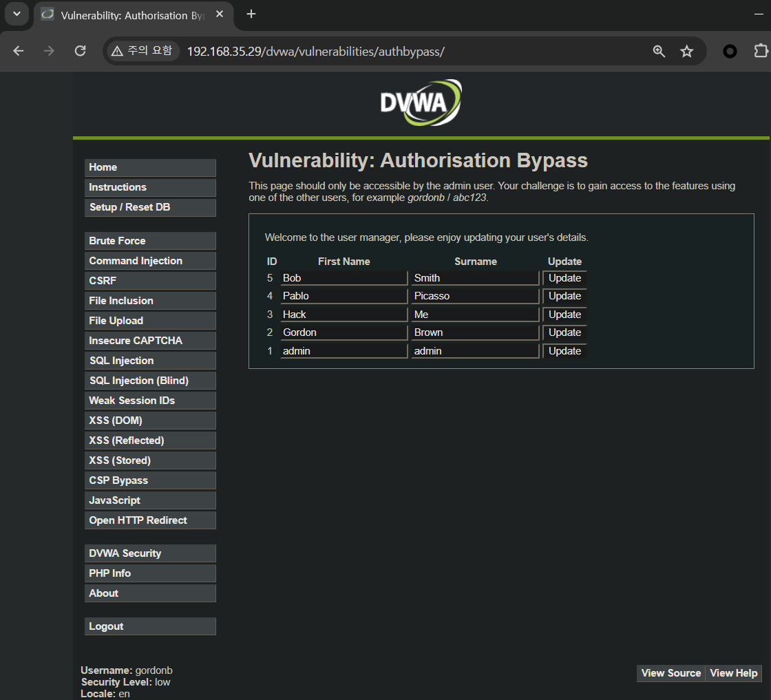This screenshot has width=771, height=700.
Task: Click the Hack first name field
Action: pyautogui.click(x=344, y=315)
